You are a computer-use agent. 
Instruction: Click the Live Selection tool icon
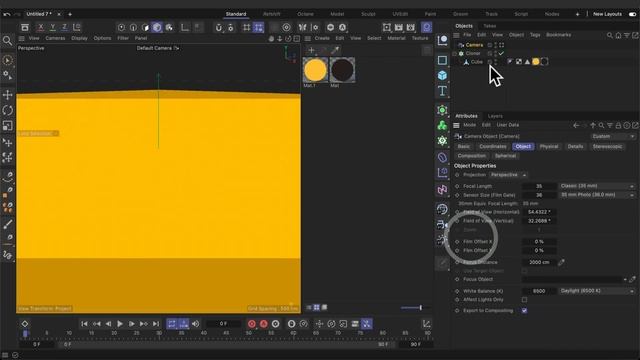[7, 60]
